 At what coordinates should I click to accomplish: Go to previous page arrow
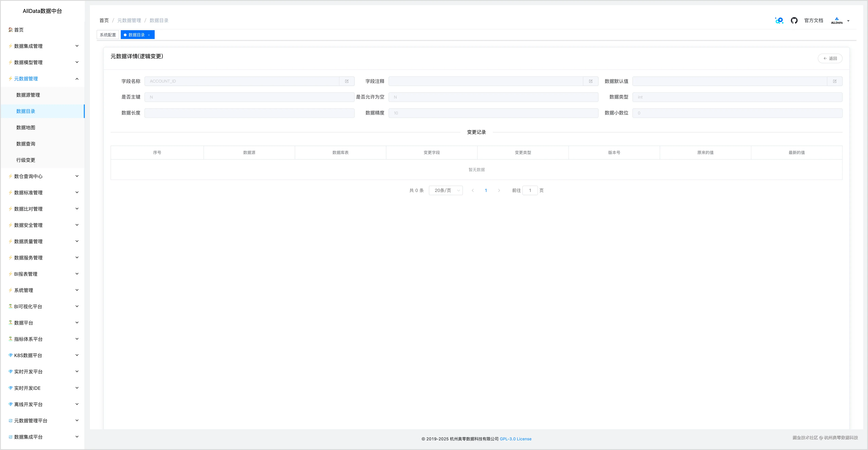[473, 191]
